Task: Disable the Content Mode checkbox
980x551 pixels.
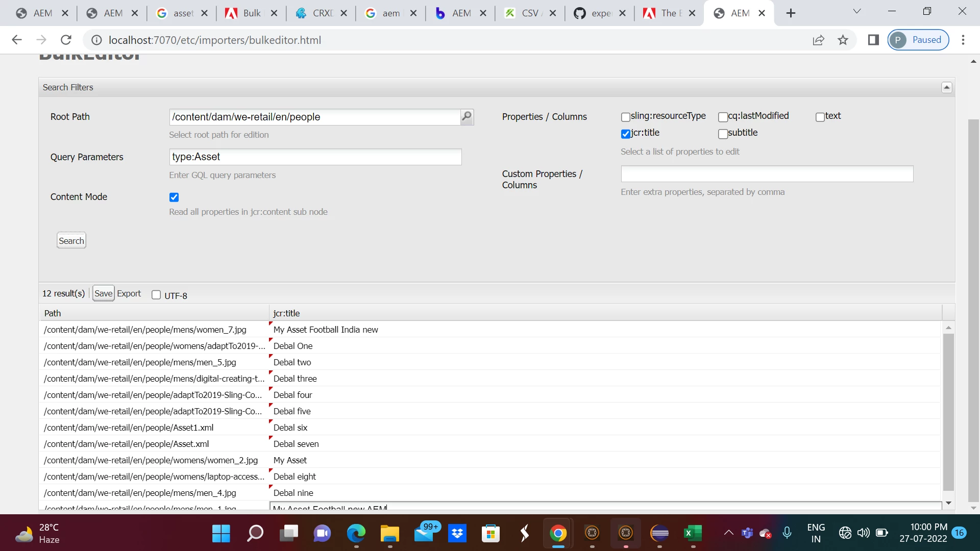Action: point(174,197)
